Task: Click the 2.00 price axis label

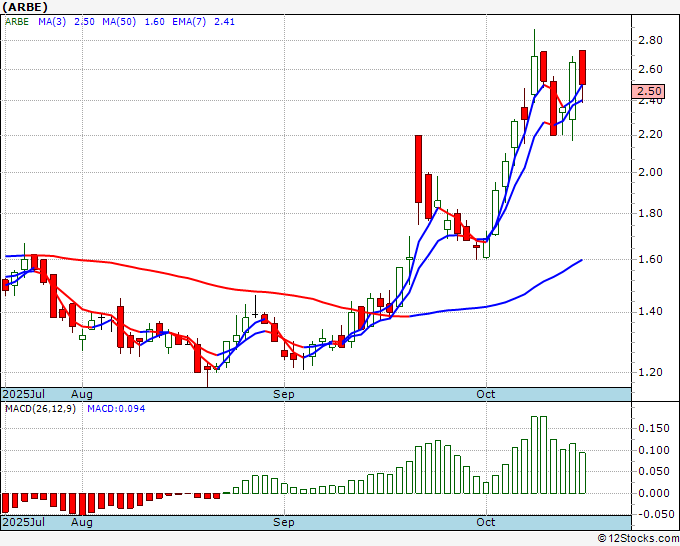Action: pos(650,172)
